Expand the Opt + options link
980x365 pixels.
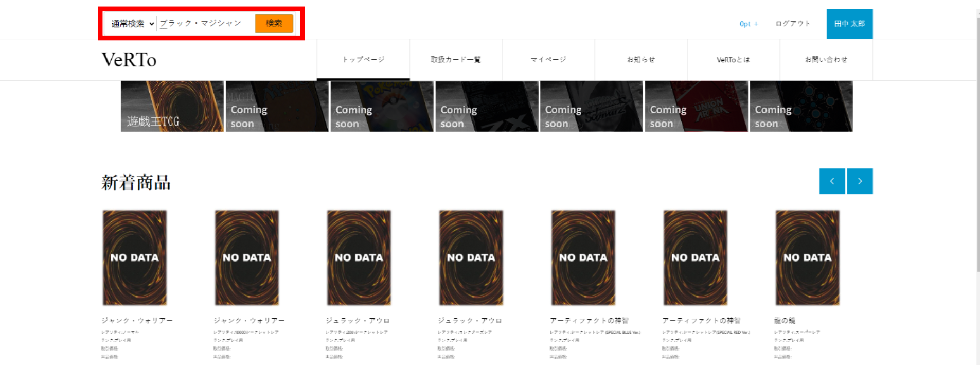pos(749,24)
